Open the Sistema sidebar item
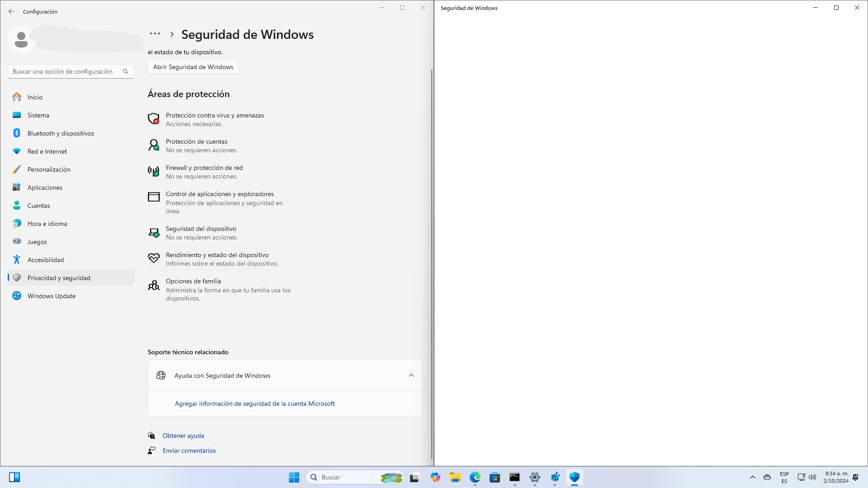Image resolution: width=868 pixels, height=488 pixels. [x=71, y=115]
